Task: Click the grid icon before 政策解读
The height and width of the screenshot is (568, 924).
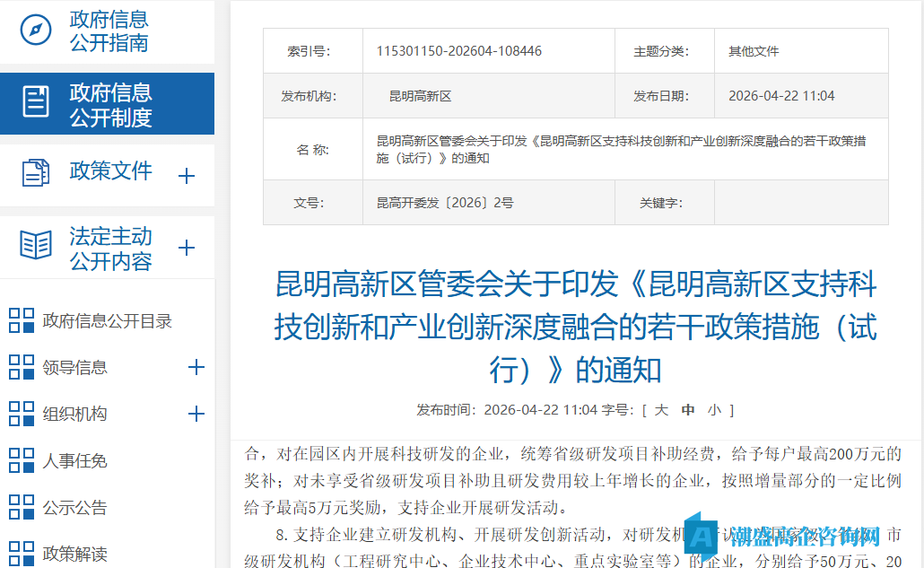Action: pos(21,554)
